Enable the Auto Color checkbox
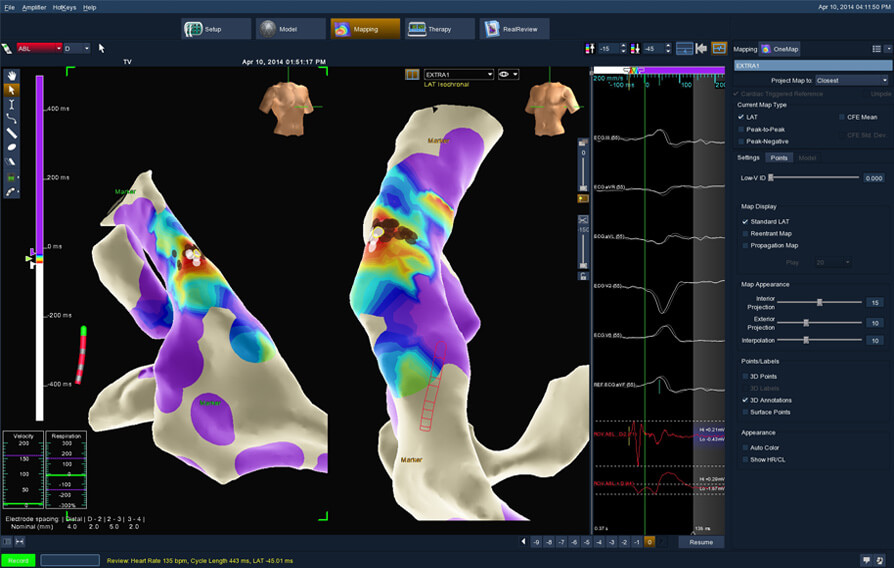 [745, 447]
